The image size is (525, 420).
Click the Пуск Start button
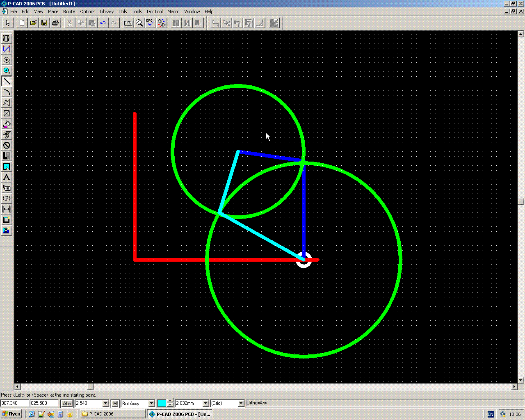pos(11,414)
